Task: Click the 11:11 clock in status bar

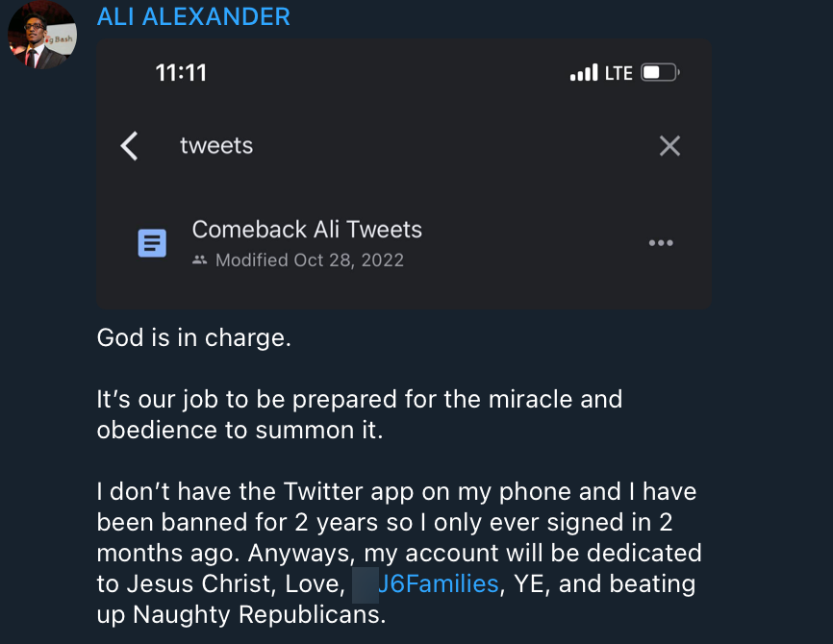Action: click(181, 73)
